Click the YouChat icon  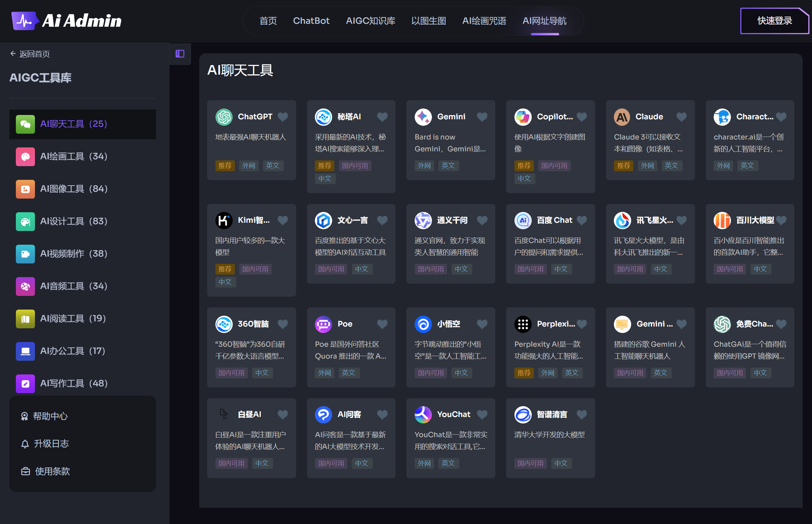pyautogui.click(x=423, y=414)
